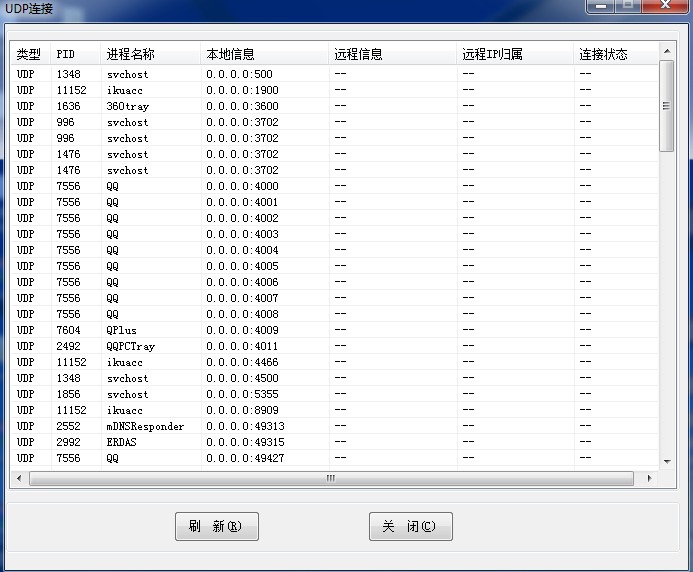This screenshot has height=572, width=693.
Task: Select the QPlus process row
Action: click(335, 330)
